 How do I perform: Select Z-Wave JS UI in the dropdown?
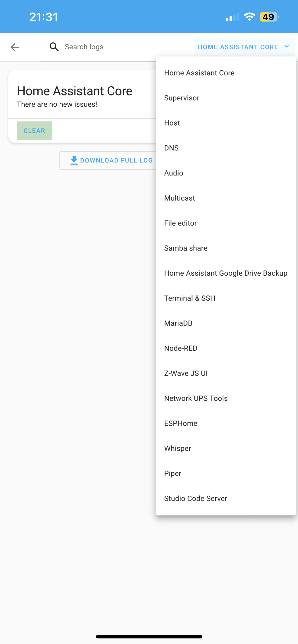(186, 373)
